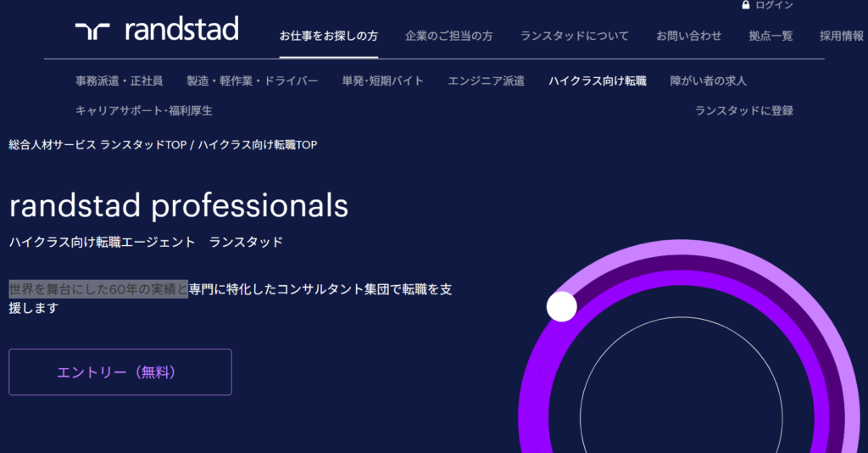Open the 企業のご担当の方 menu item
The height and width of the screenshot is (453, 868).
point(448,36)
